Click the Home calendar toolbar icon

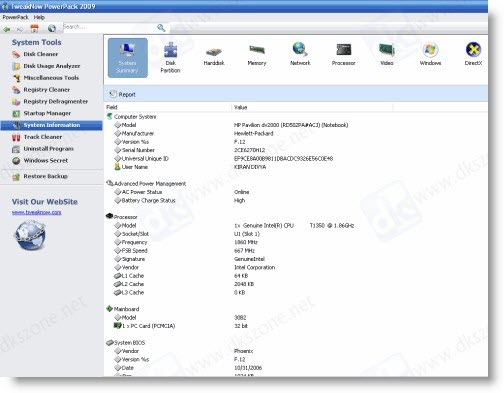pyautogui.click(x=34, y=29)
